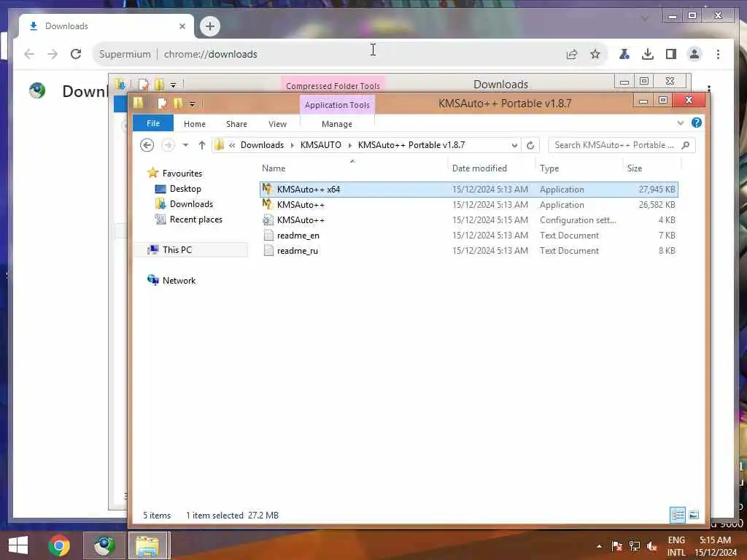Open the File ribbon tab

[153, 123]
